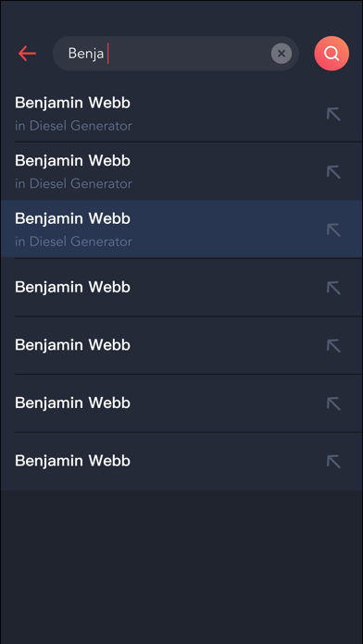Choose the second Benjamin Webb in Diesel Generator
Image resolution: width=363 pixels, height=644 pixels.
[181, 171]
